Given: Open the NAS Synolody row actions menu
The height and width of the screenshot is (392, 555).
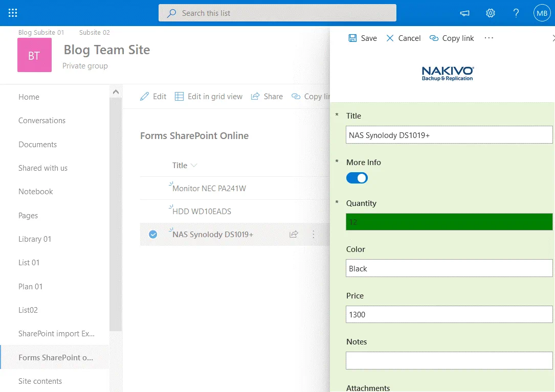Looking at the screenshot, I should click(314, 235).
